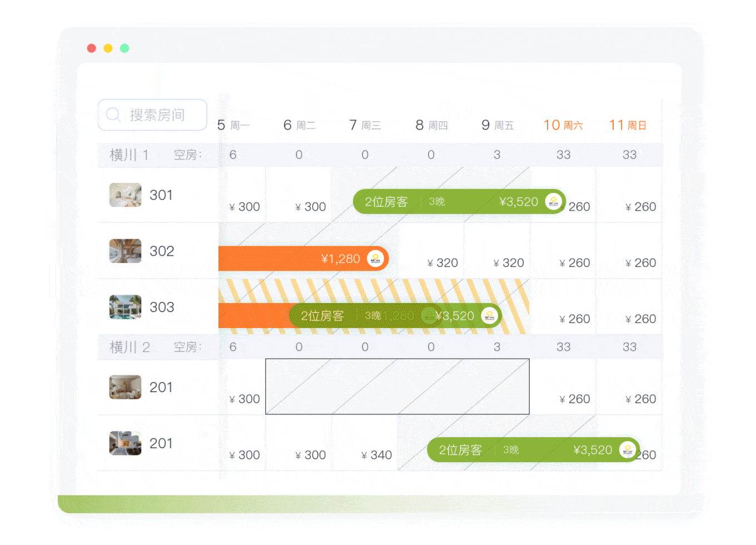Open room 302 thumbnail
This screenshot has width=756, height=545.
125,251
